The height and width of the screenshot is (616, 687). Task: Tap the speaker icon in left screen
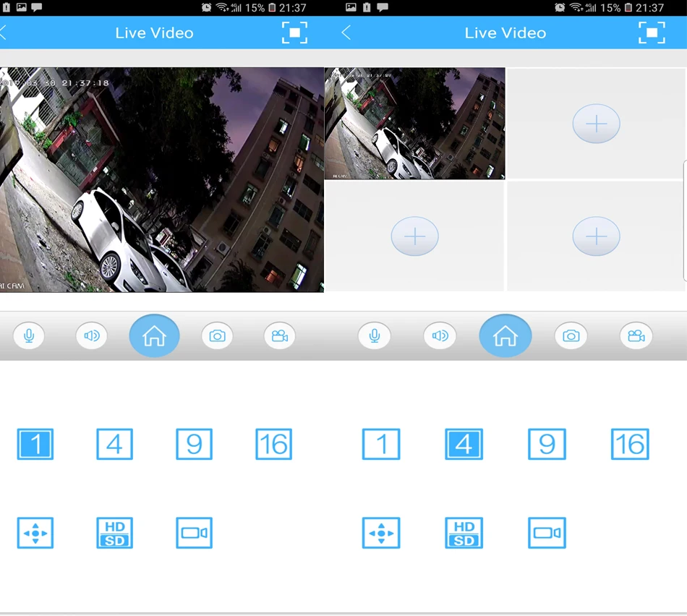tap(92, 336)
